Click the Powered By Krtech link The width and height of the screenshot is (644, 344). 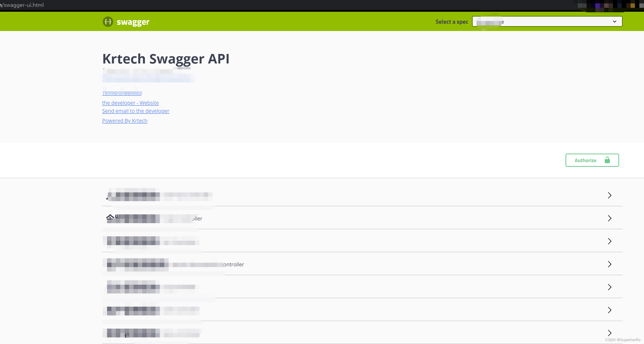(x=125, y=120)
